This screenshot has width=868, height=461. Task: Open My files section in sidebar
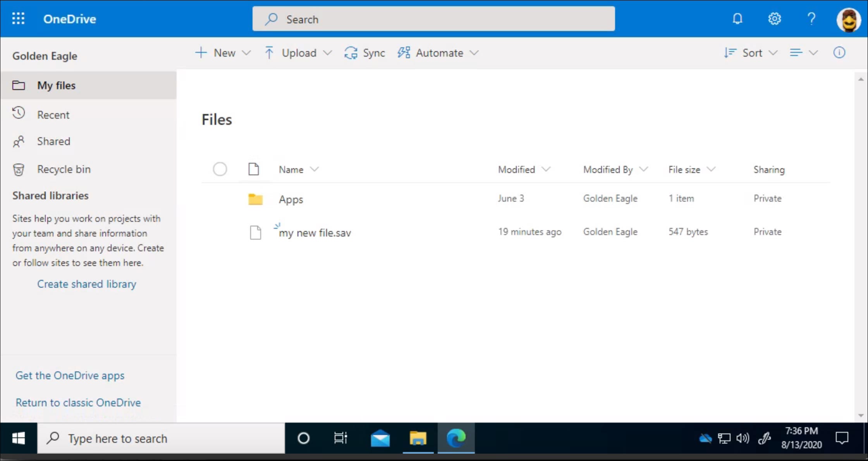click(56, 85)
